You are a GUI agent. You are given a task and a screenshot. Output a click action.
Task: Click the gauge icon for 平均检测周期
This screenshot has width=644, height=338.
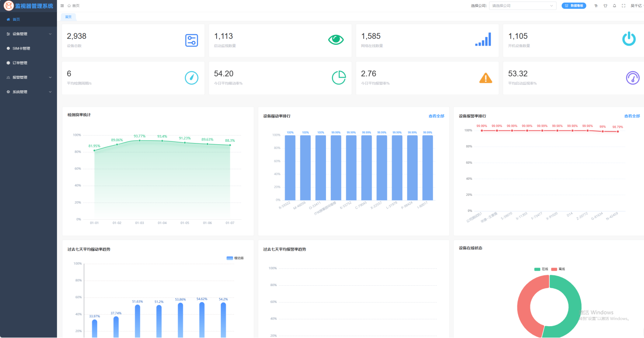pyautogui.click(x=192, y=78)
